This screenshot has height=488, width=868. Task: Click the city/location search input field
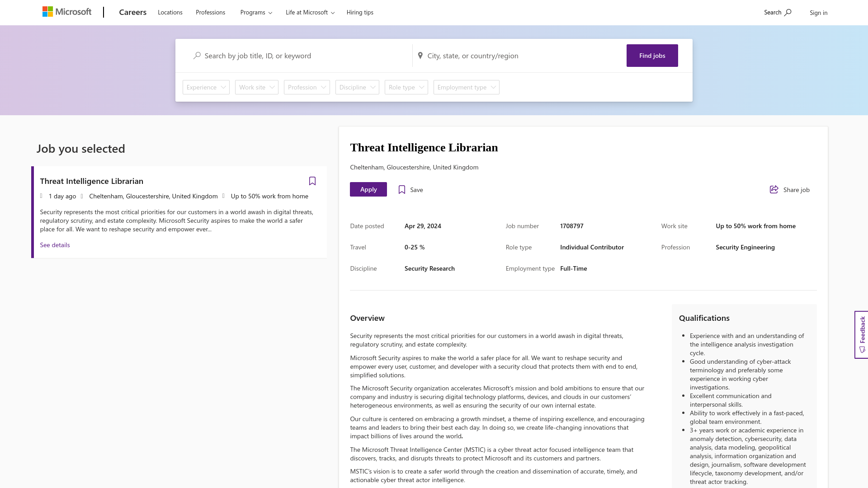[x=519, y=56]
